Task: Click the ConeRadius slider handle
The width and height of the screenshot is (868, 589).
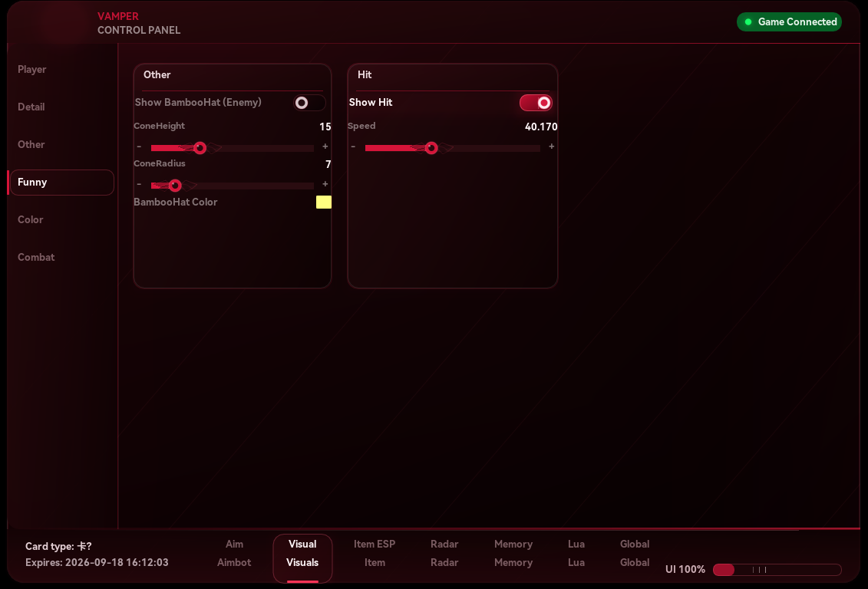Action: [x=175, y=186]
